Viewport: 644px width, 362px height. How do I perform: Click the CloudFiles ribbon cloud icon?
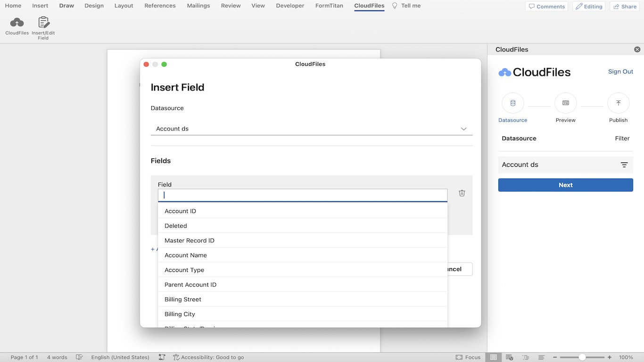(x=17, y=22)
